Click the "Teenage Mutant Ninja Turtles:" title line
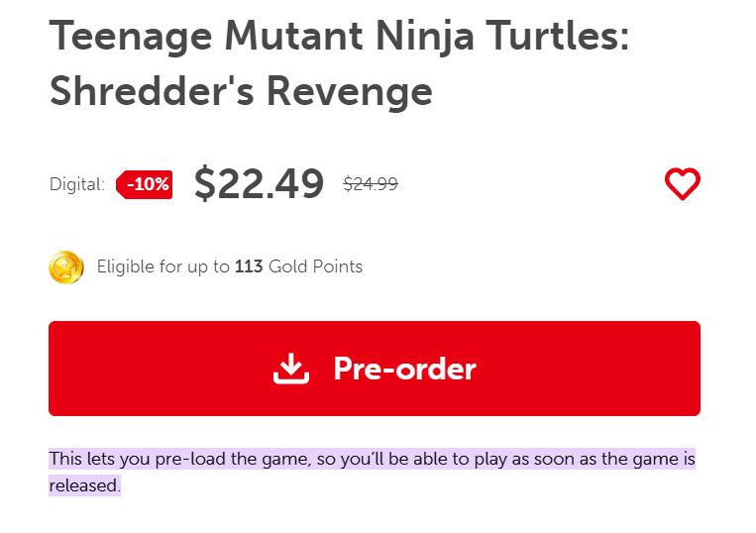The image size is (756, 533). pyautogui.click(x=340, y=38)
